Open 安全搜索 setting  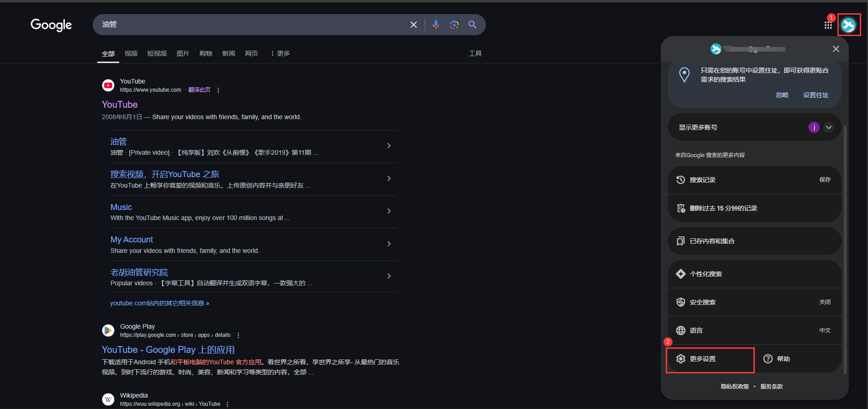(x=755, y=302)
